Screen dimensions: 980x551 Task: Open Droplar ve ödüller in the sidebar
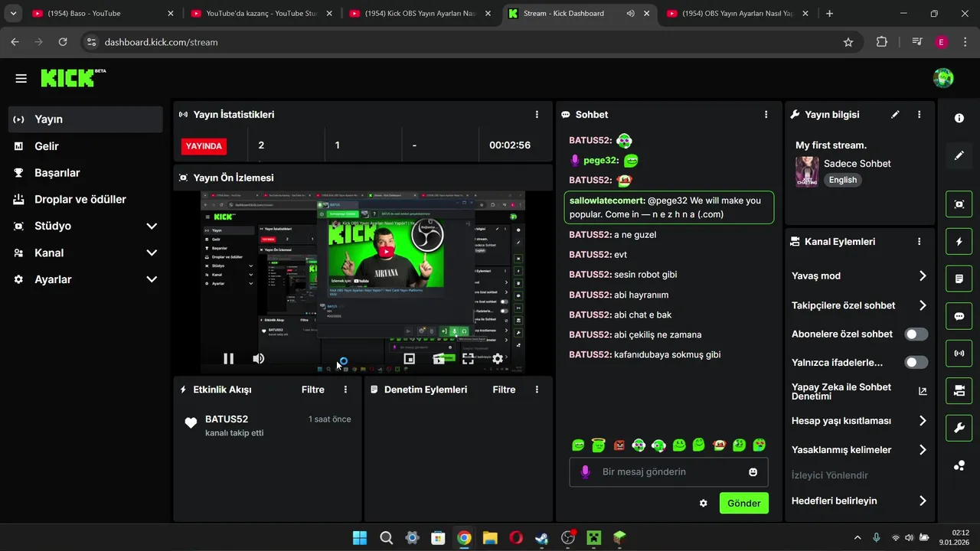coord(86,199)
